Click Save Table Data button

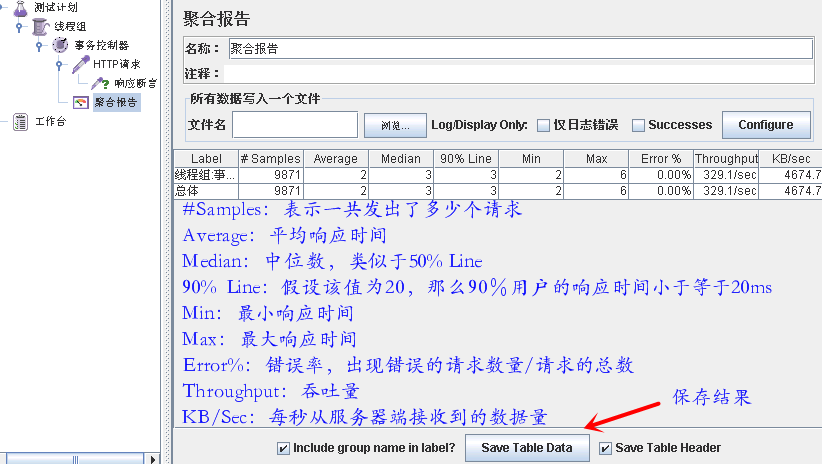(527, 448)
